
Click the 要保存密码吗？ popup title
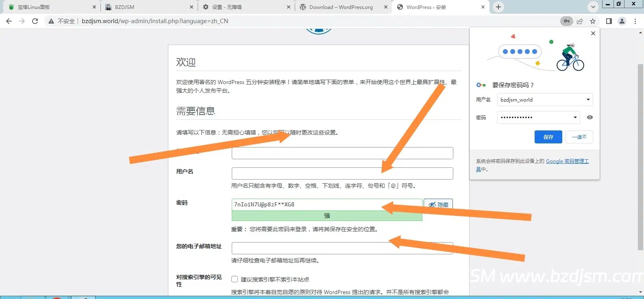pyautogui.click(x=513, y=85)
